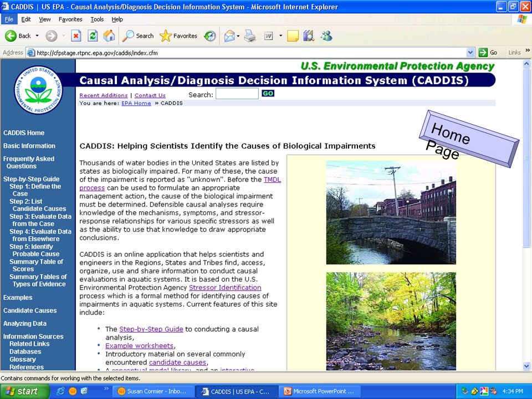Open the Tools menu

point(97,19)
